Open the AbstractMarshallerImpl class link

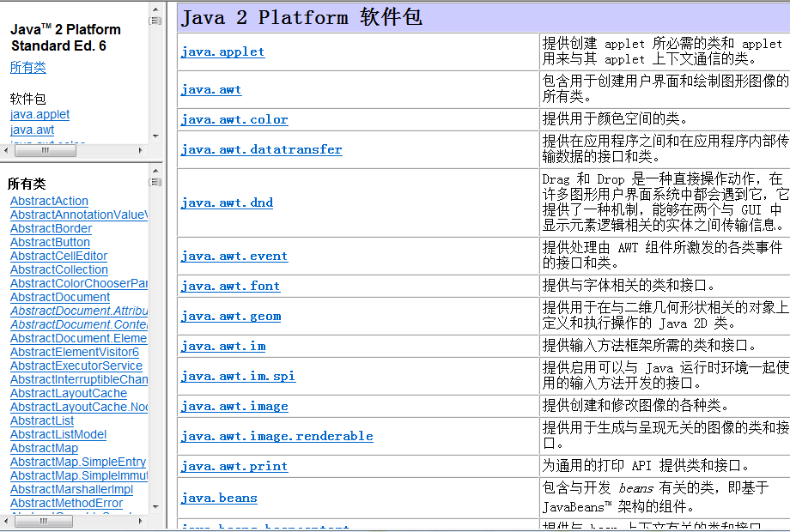pyautogui.click(x=71, y=489)
